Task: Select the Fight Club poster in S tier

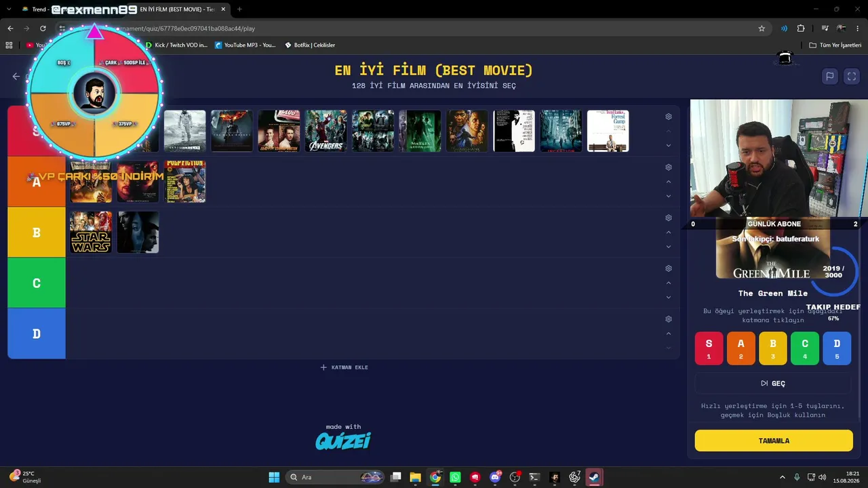Action: pyautogui.click(x=279, y=131)
